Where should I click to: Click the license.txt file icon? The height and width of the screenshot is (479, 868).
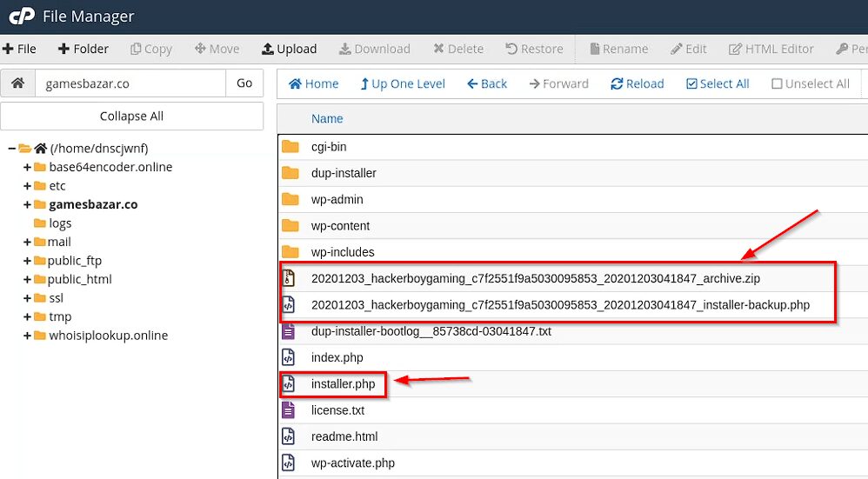pyautogui.click(x=289, y=409)
